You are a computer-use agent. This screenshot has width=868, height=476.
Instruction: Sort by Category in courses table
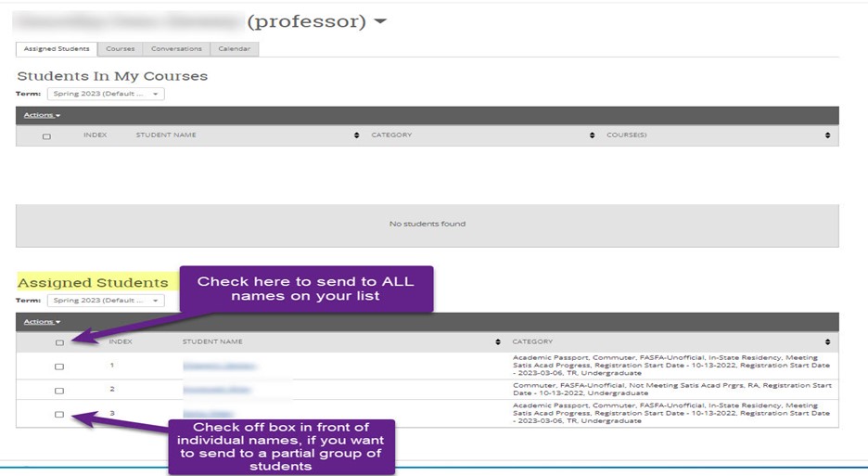coord(592,135)
